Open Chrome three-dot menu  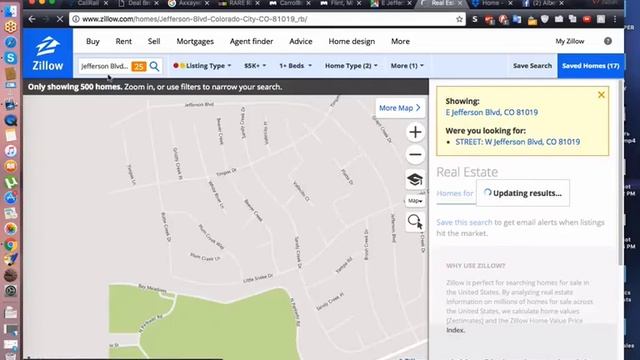615,19
